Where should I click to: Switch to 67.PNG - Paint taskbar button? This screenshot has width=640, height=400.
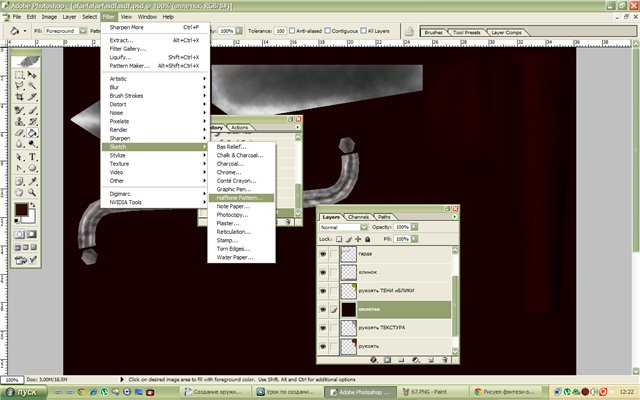(429, 392)
